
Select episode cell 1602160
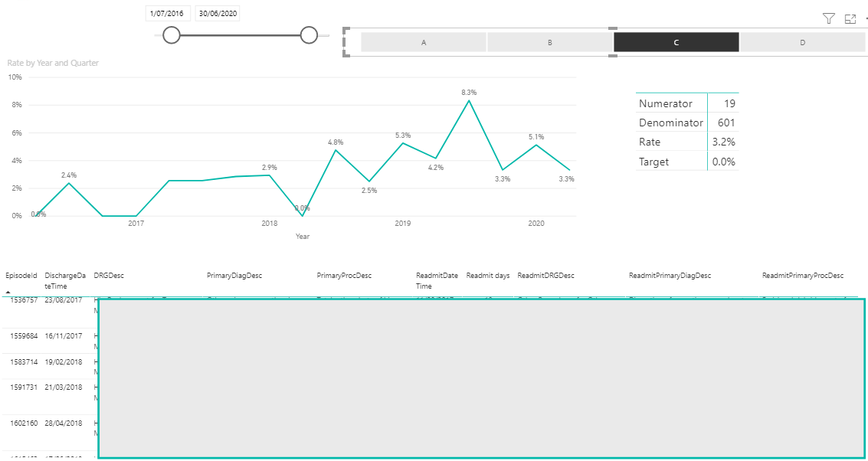(x=24, y=423)
